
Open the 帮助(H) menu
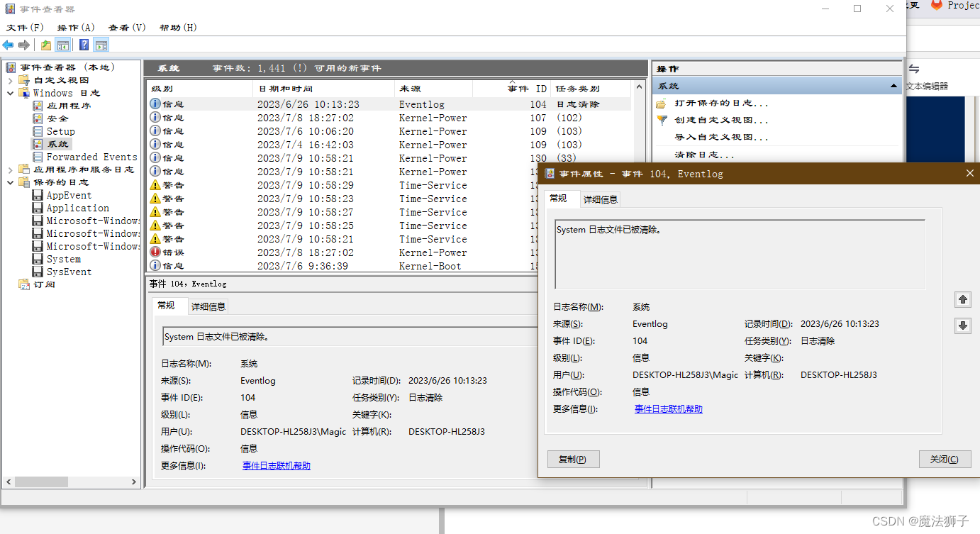178,28
